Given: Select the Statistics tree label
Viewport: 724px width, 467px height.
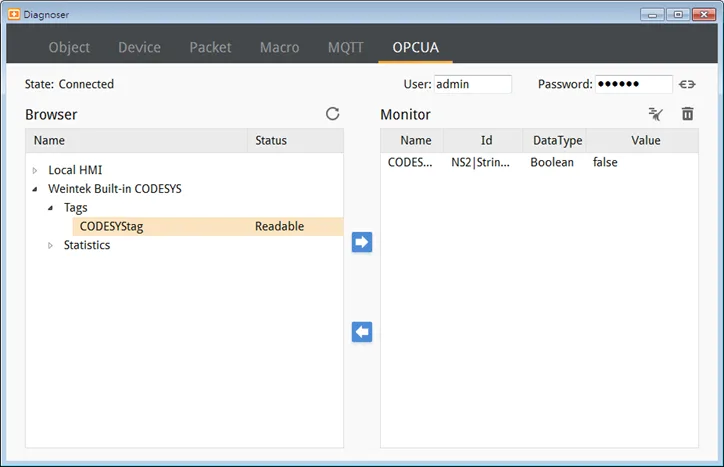Looking at the screenshot, I should (x=87, y=245).
